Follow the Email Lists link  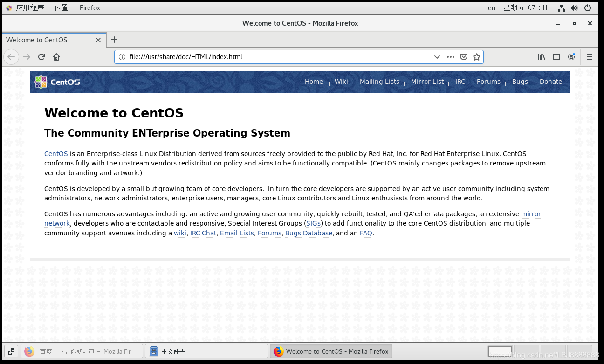point(237,233)
